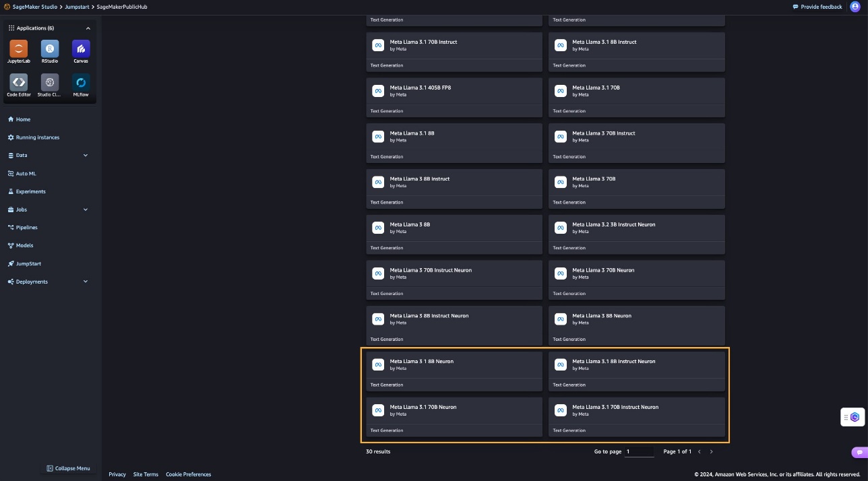Open the Meta Llama 3 8B Instruct card
Image resolution: width=868 pixels, height=481 pixels.
pyautogui.click(x=454, y=189)
